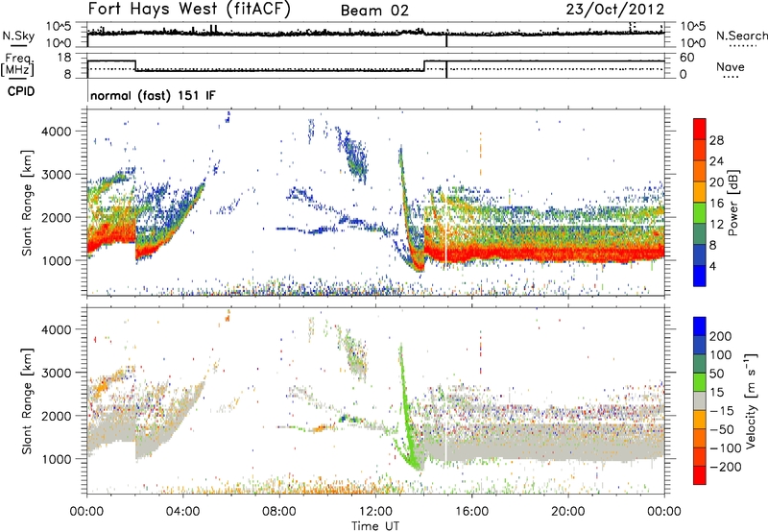768x532 pixels.
Task: Select the 'Beam 02' heading
Action: coord(374,11)
